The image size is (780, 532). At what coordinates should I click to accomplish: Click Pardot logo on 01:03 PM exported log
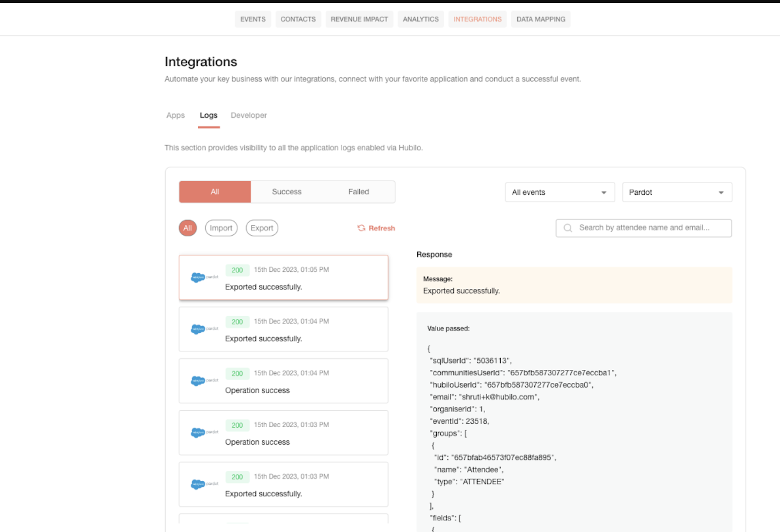pos(204,484)
